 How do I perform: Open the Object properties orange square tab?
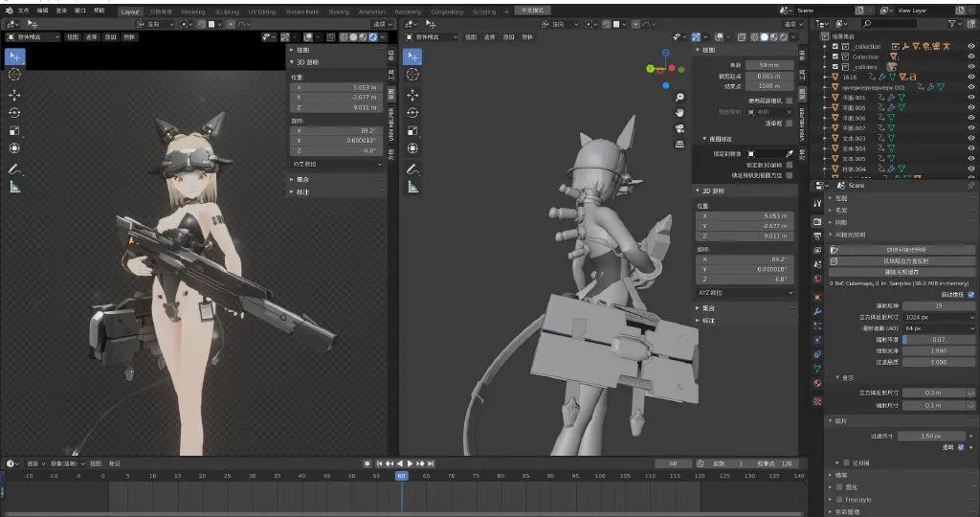817,297
